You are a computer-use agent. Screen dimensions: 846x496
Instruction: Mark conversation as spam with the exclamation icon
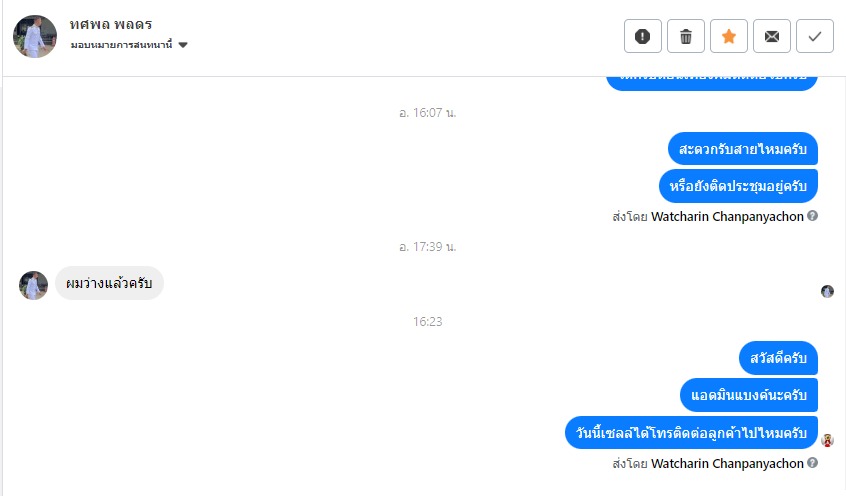643,36
